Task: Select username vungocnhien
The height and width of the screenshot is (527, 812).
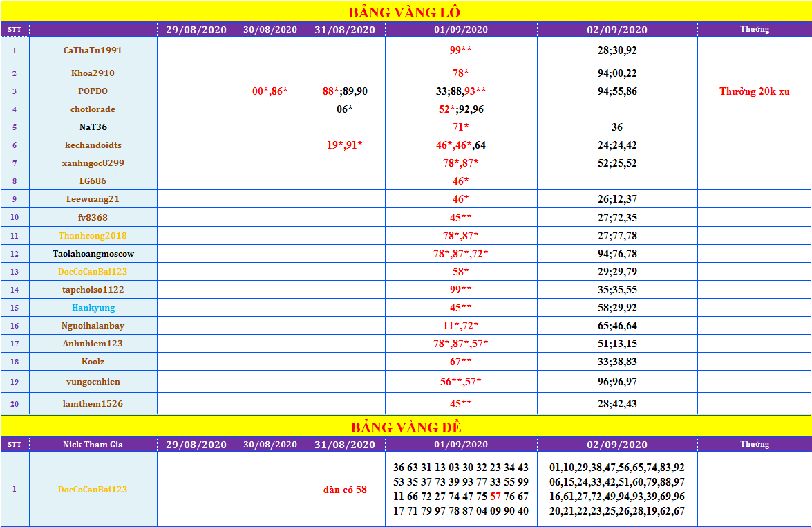Action: pyautogui.click(x=93, y=382)
